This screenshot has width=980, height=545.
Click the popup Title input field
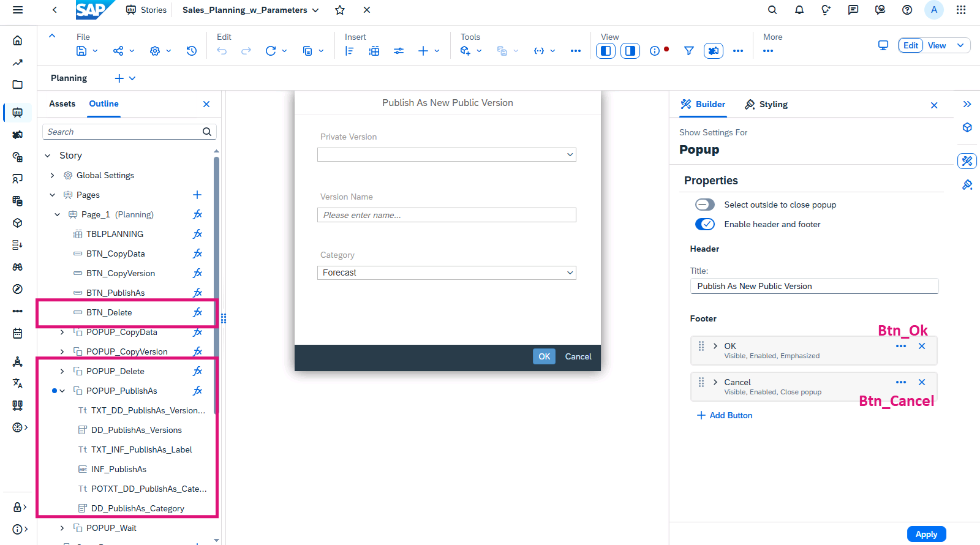click(x=814, y=286)
